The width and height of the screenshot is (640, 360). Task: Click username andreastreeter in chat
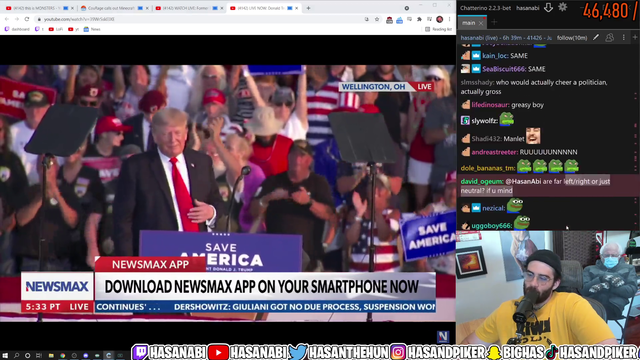(494, 152)
